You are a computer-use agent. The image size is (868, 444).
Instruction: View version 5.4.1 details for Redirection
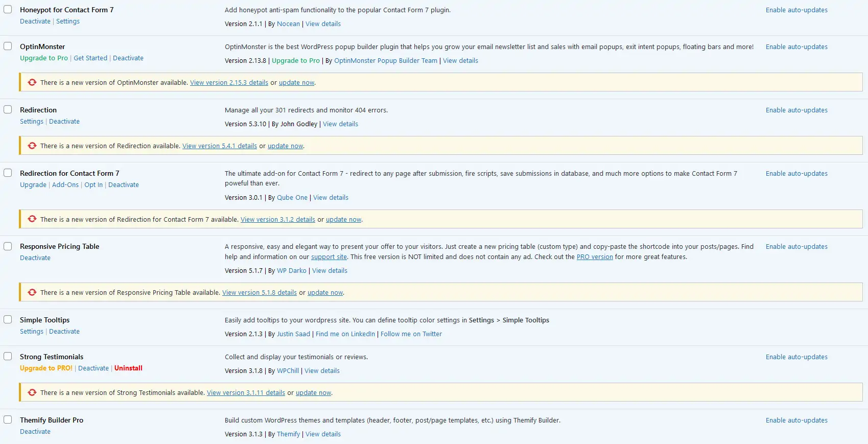(x=220, y=146)
